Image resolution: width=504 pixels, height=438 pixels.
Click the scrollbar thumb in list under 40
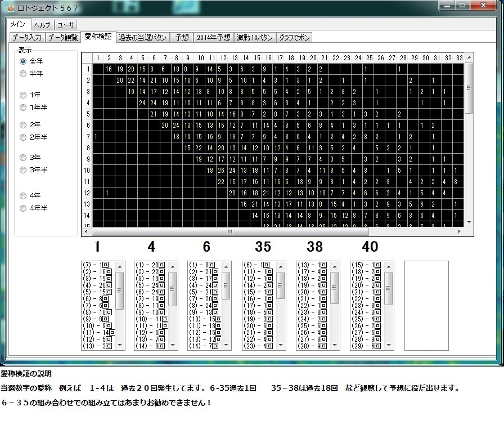tap(389, 288)
